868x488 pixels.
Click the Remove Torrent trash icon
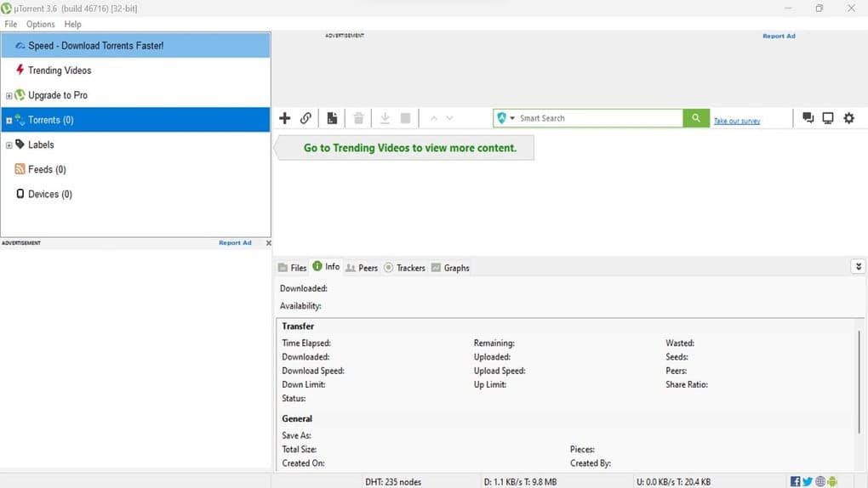click(358, 118)
